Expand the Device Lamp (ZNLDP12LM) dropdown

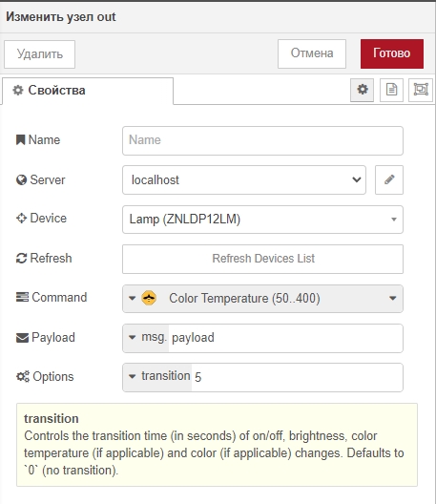coord(262,220)
